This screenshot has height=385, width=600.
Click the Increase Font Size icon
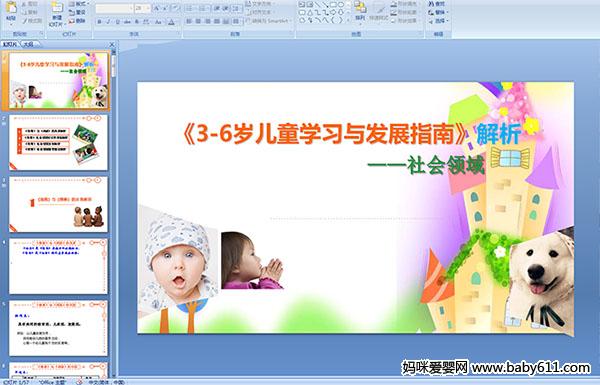(157, 8)
